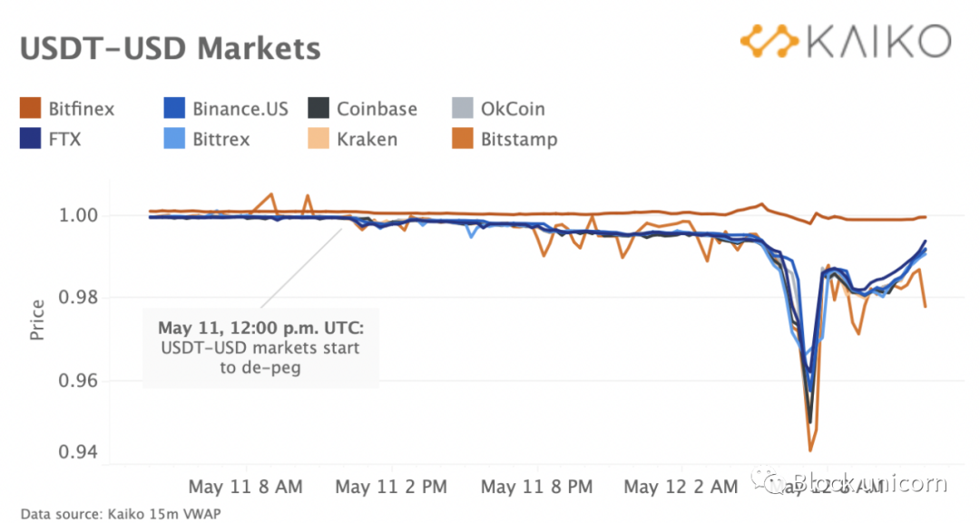
Task: Hide the Bittrex series via its swatch
Action: tap(176, 140)
